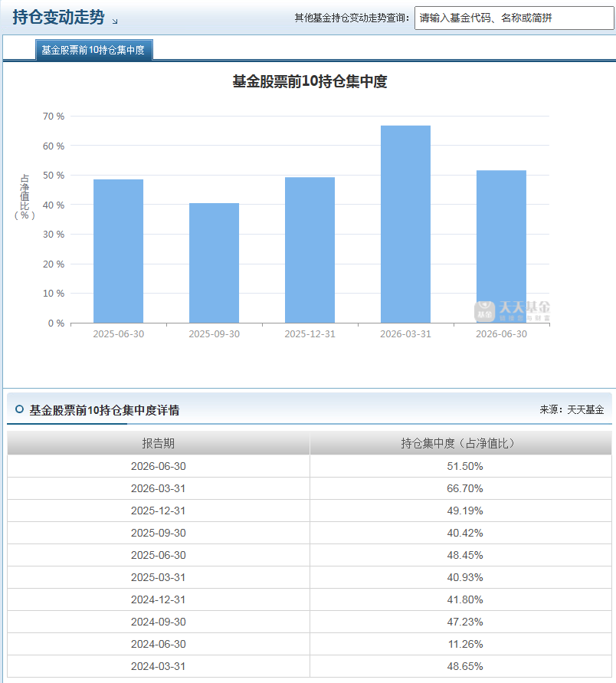Click the 2024-06-30 table cell
The width and height of the screenshot is (616, 683).
click(x=159, y=644)
